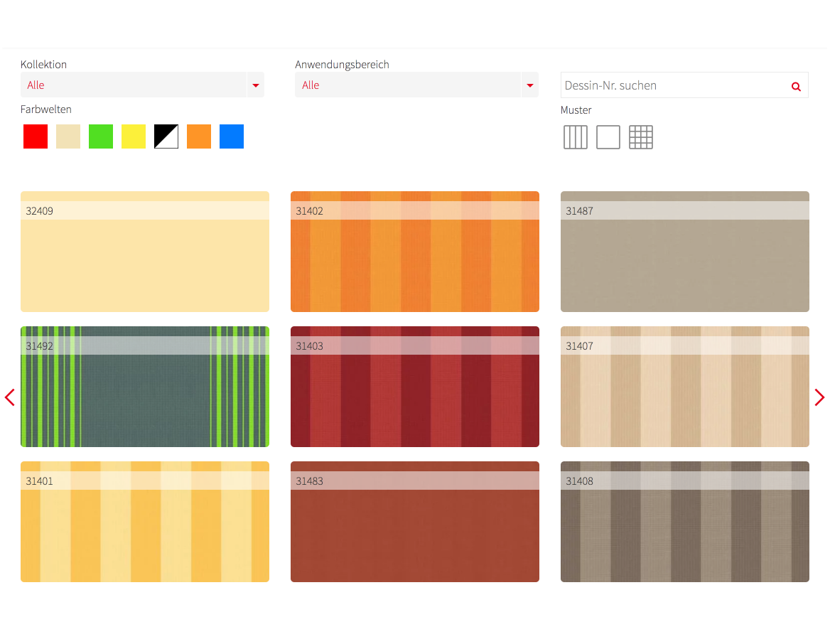The width and height of the screenshot is (830, 644).
Task: Select the checkered grid pattern icon
Action: point(641,137)
